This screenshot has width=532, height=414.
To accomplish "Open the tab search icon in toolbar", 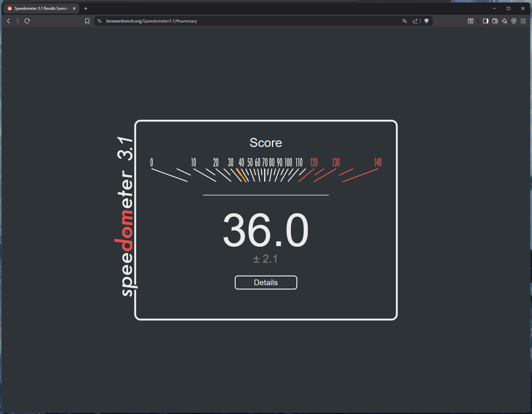I will click(x=471, y=21).
